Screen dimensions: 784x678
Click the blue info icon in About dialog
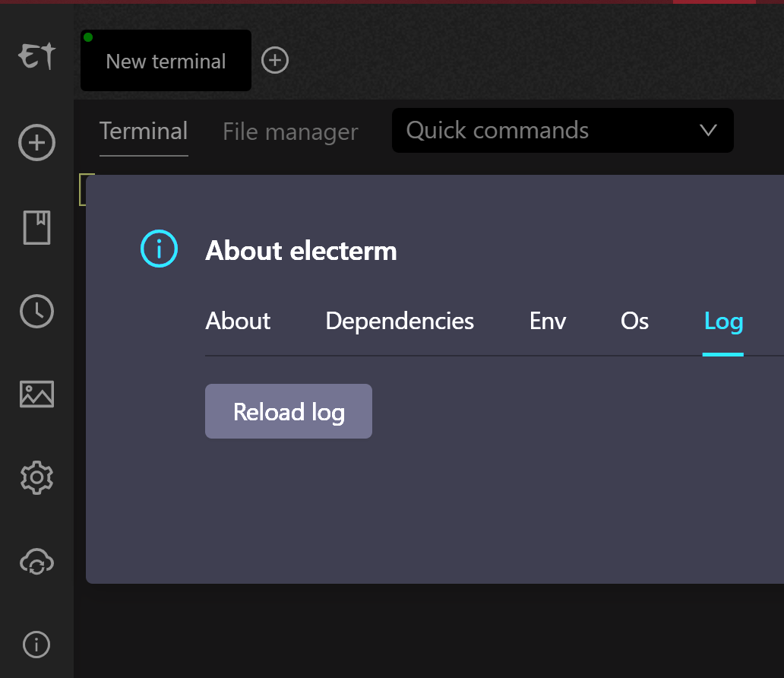click(158, 249)
